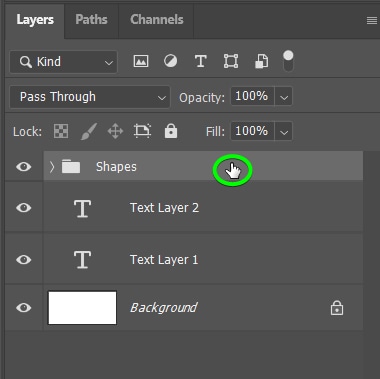Filter for adjustment layers icon

(170, 61)
